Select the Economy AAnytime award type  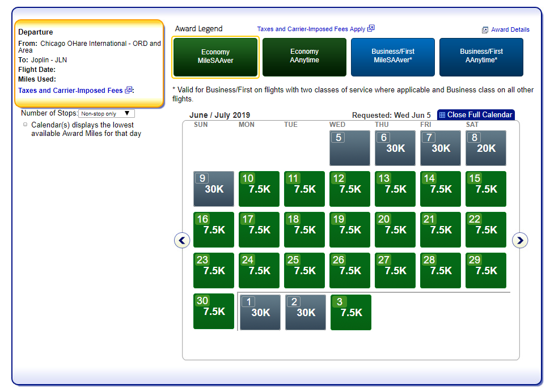(304, 57)
